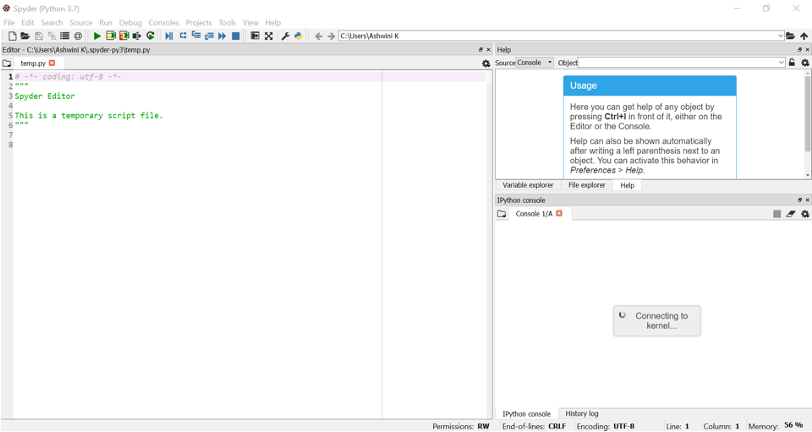The height and width of the screenshot is (432, 812).
Task: Run selection or current line icon
Action: tap(137, 36)
